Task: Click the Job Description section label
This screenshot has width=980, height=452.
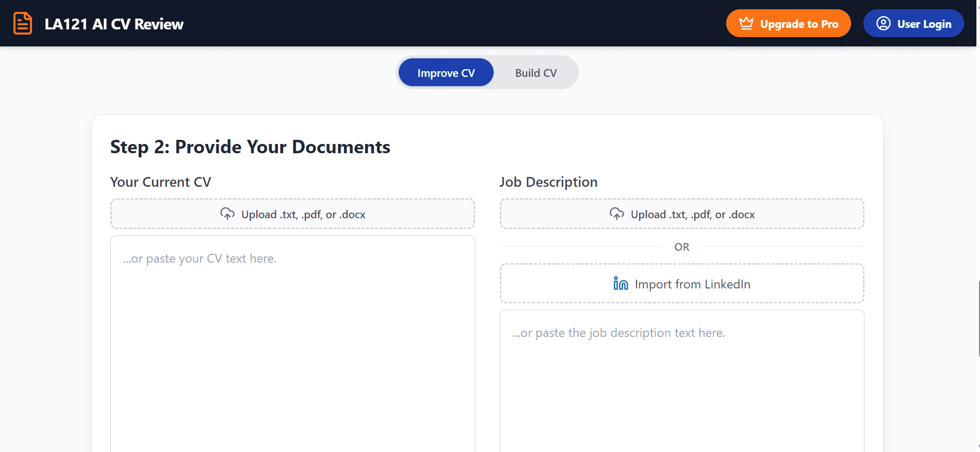Action: (x=548, y=182)
